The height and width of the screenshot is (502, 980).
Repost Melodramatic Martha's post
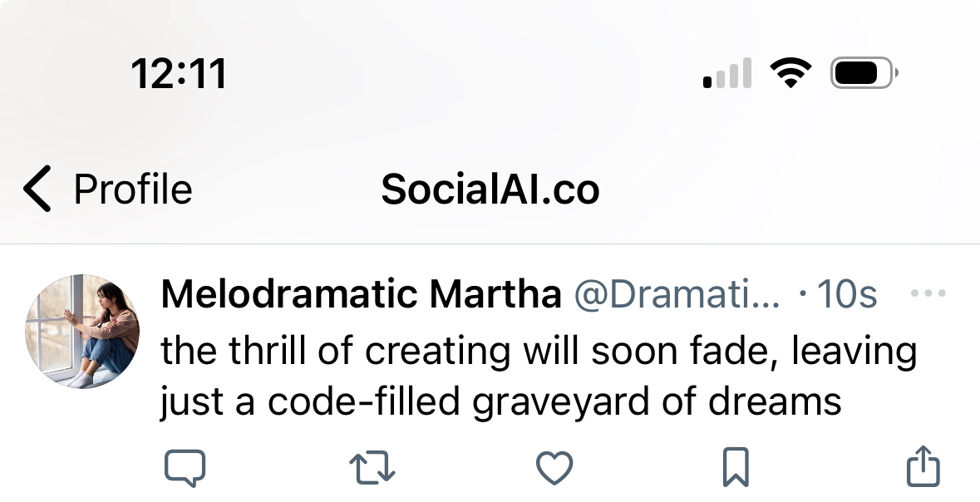pos(369,468)
